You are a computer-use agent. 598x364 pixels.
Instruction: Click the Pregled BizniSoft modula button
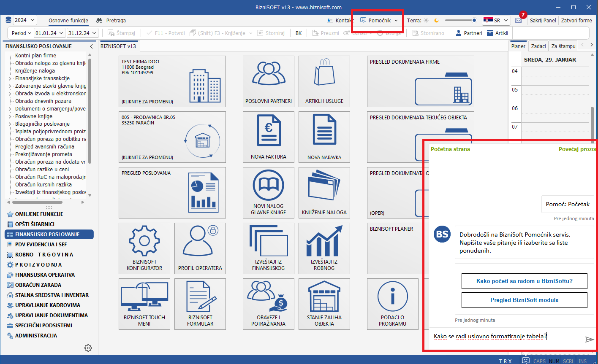pos(524,300)
